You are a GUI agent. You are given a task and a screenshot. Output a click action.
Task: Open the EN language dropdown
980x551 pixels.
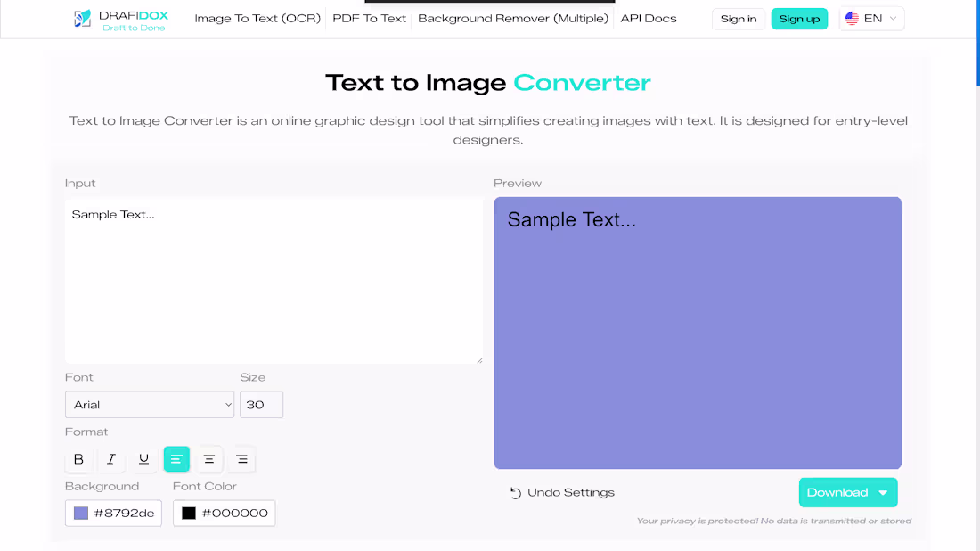coord(871,18)
